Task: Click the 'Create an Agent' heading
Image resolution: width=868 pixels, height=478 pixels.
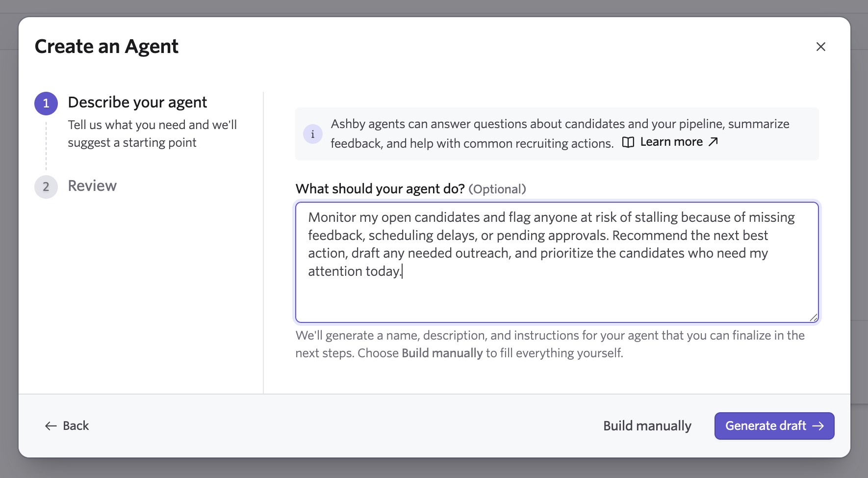Action: (106, 47)
